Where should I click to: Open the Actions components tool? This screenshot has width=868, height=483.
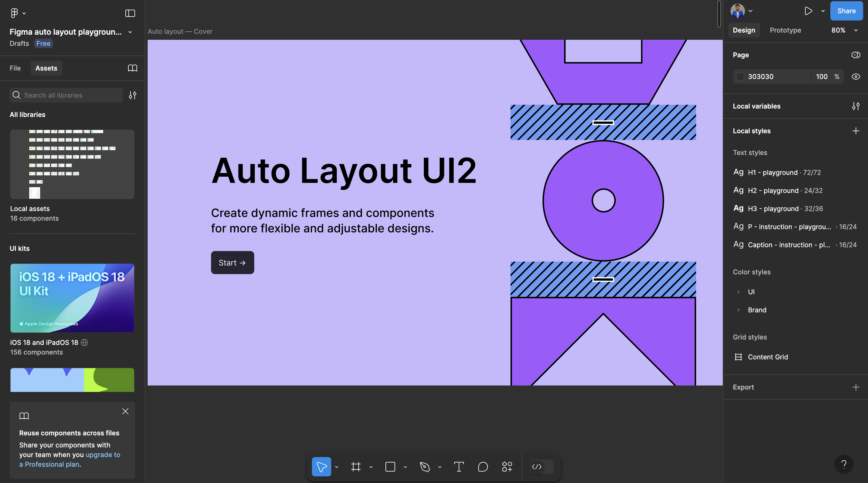(x=507, y=467)
